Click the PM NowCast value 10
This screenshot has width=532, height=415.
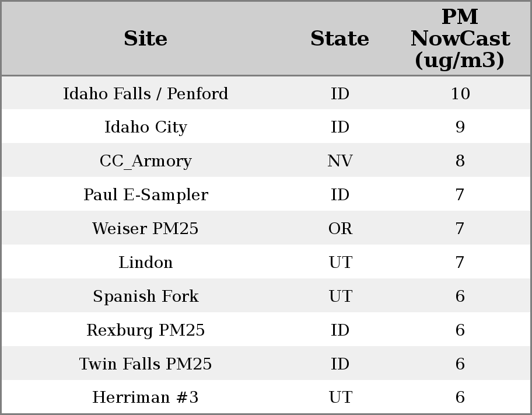[x=460, y=93]
